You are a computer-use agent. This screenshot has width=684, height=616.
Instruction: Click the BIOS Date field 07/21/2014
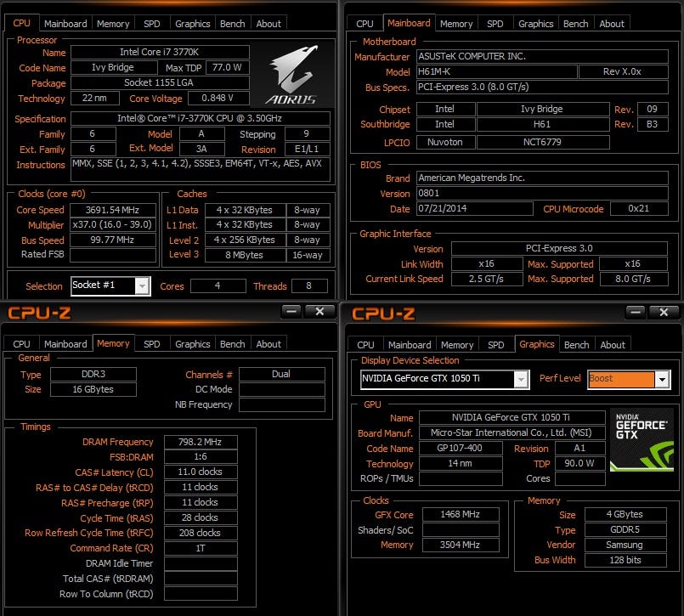click(x=475, y=208)
